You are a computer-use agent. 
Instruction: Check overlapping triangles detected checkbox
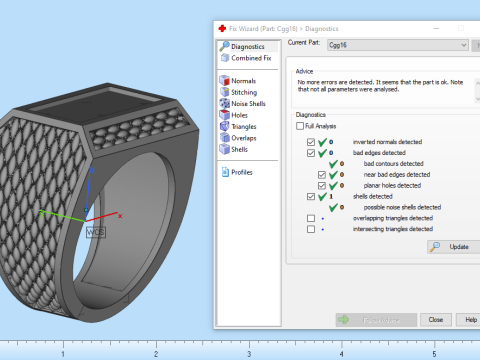(x=311, y=218)
